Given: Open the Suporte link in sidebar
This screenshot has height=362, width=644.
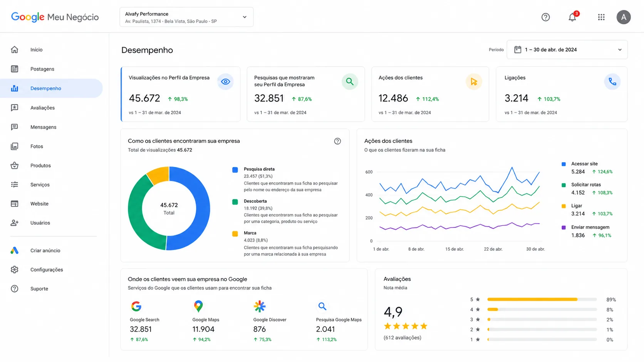Looking at the screenshot, I should [39, 289].
